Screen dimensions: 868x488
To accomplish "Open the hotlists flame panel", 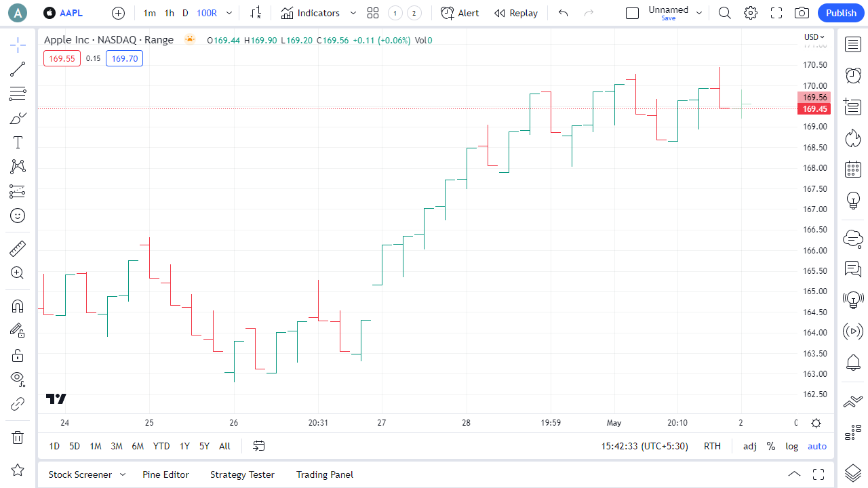I will pyautogui.click(x=852, y=138).
